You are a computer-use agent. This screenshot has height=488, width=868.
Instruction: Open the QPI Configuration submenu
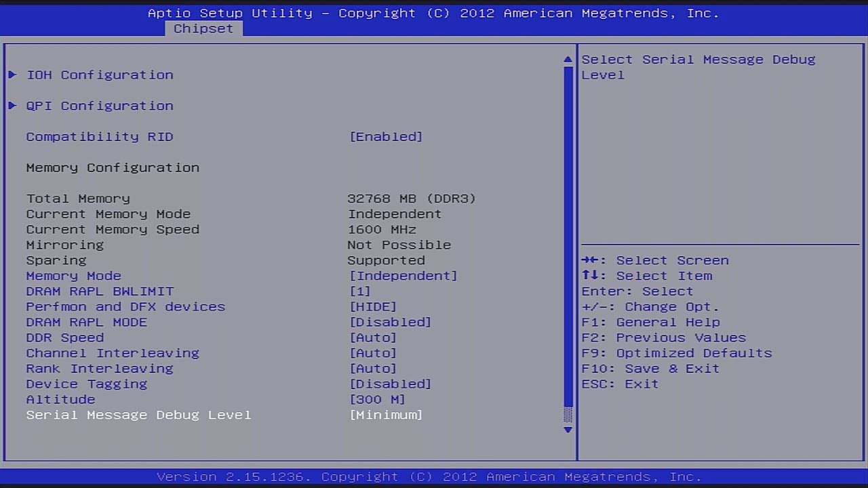[x=100, y=106]
